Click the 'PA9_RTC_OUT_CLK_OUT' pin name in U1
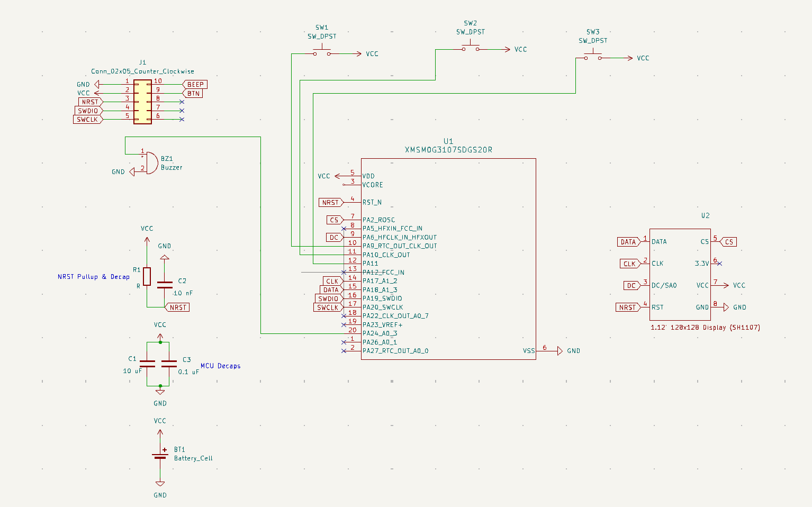Screen dimensions: 812x507 point(400,246)
